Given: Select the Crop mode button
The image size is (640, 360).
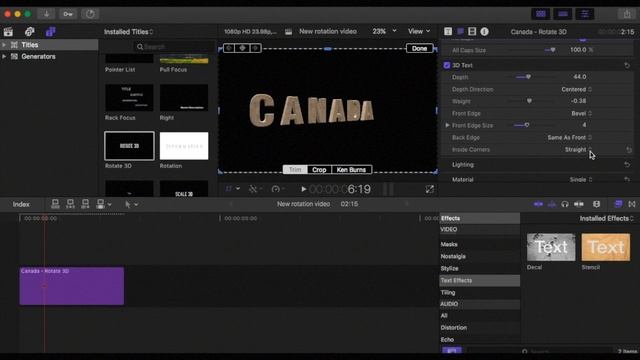Looking at the screenshot, I should click(x=319, y=169).
